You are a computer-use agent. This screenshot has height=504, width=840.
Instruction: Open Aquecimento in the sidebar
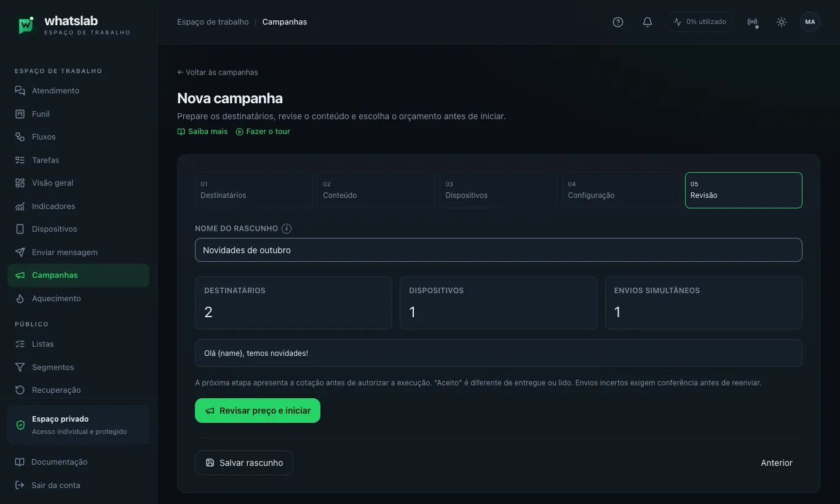tap(78, 298)
